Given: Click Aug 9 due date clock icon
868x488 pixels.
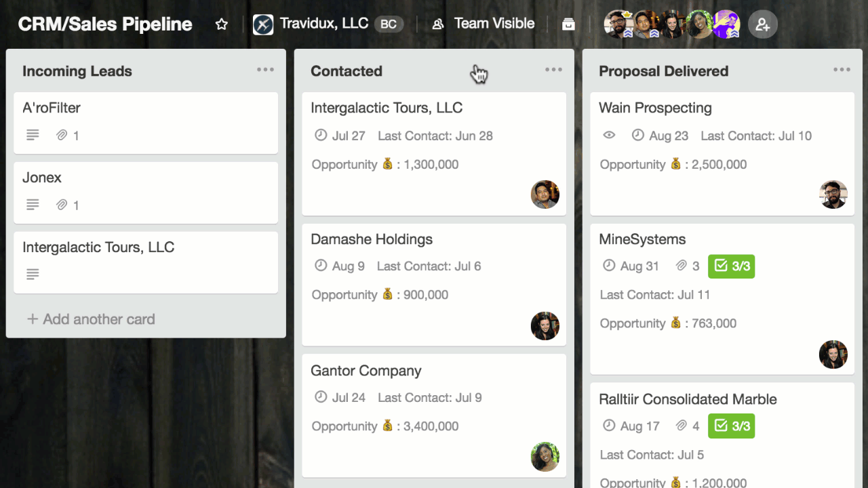Looking at the screenshot, I should click(321, 266).
